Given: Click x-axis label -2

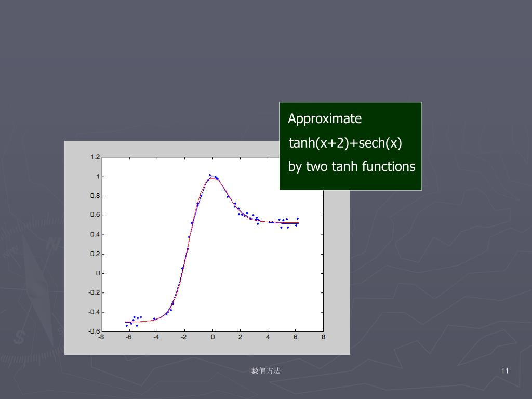Looking at the screenshot, I should [183, 337].
